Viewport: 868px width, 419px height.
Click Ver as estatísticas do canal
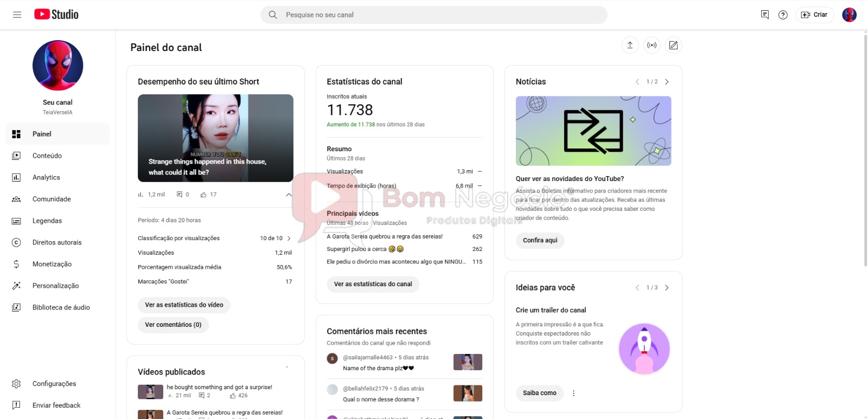pyautogui.click(x=373, y=284)
